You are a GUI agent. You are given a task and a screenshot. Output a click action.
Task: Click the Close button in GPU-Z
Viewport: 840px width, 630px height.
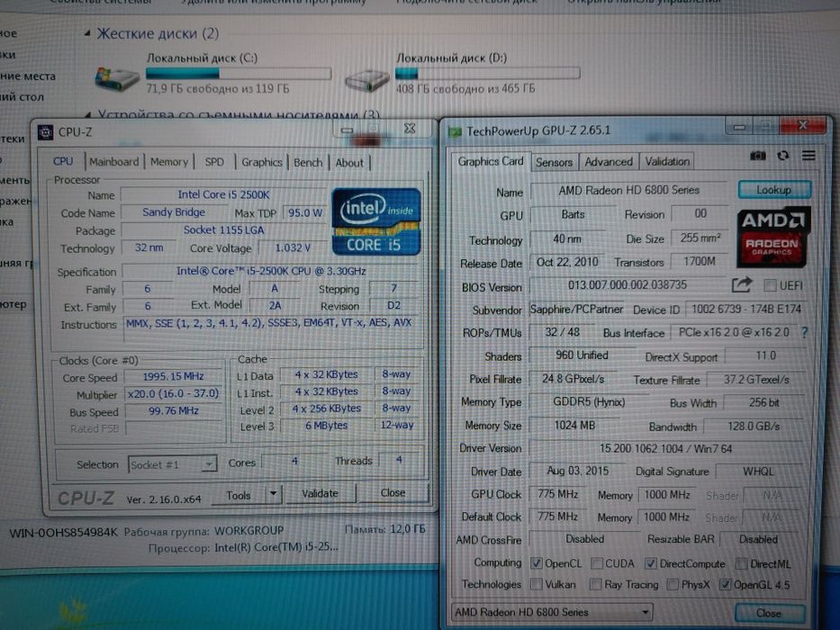pos(769,612)
